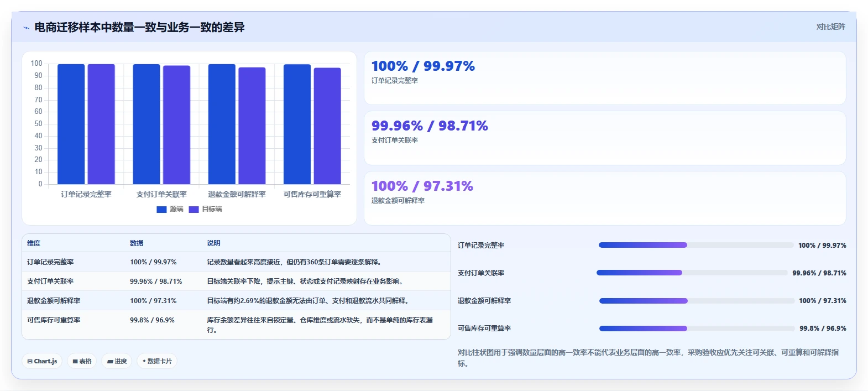Click the table value 100% / 99.97%
The image size is (868, 391).
click(153, 262)
